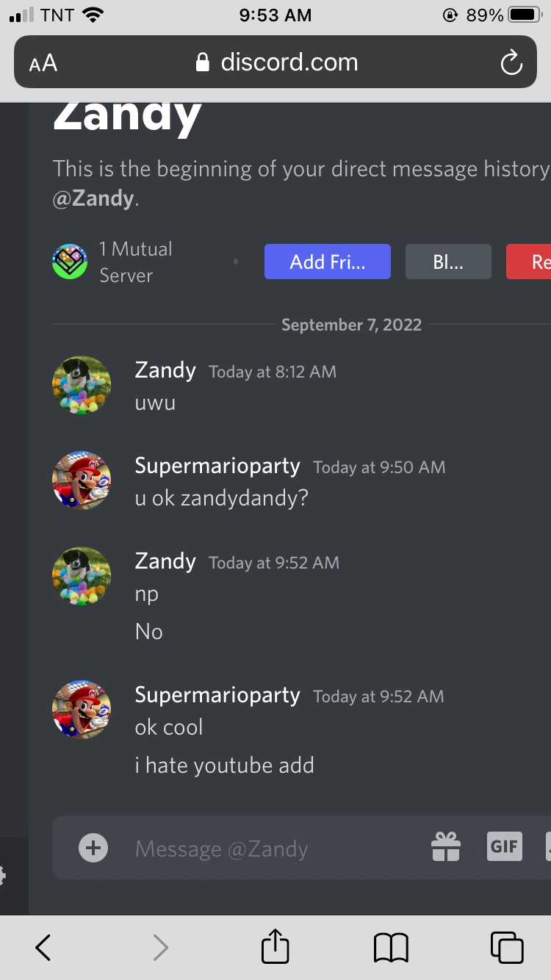The image size is (551, 980).
Task: Reload the discord.com page
Action: [511, 62]
